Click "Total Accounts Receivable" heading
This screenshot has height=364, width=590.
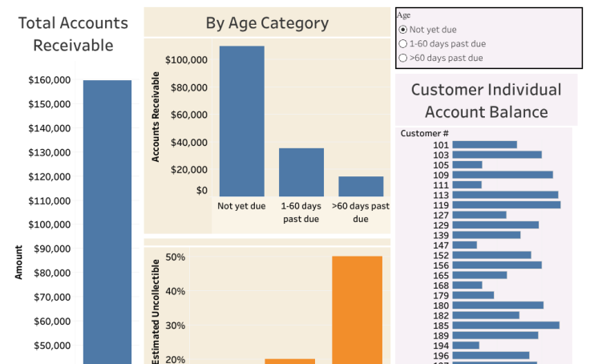pyautogui.click(x=73, y=34)
